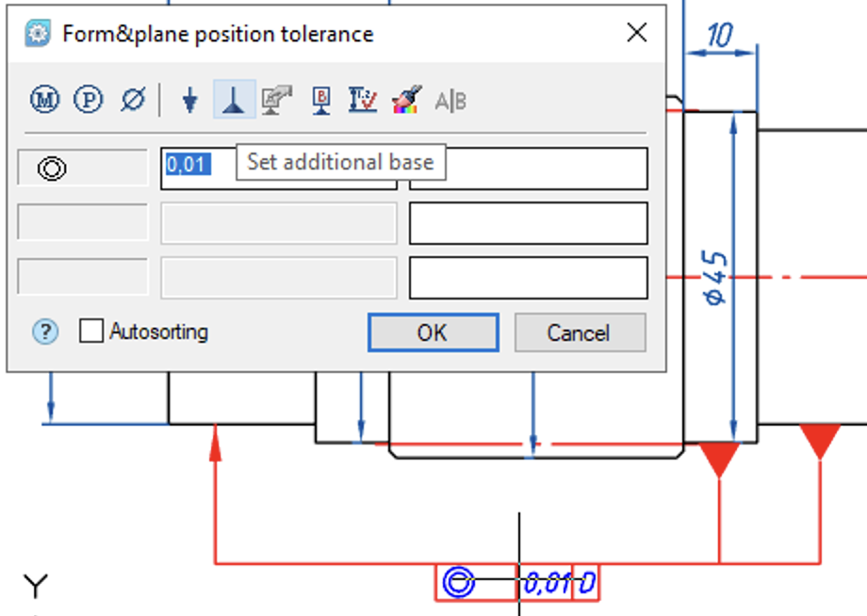
Task: Click second row base reference field
Action: 528,223
